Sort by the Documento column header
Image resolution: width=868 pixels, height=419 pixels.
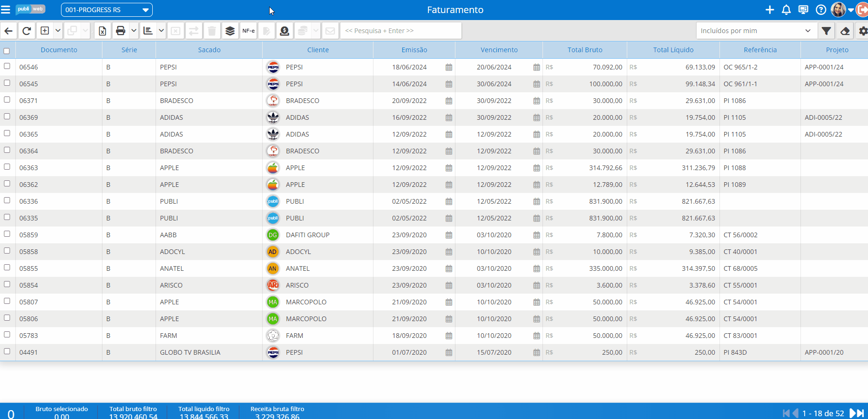[59, 50]
